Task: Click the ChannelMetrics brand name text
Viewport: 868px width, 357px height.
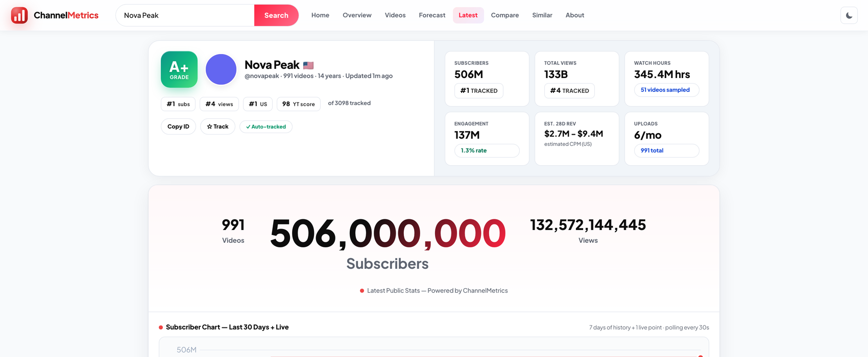Action: tap(66, 15)
